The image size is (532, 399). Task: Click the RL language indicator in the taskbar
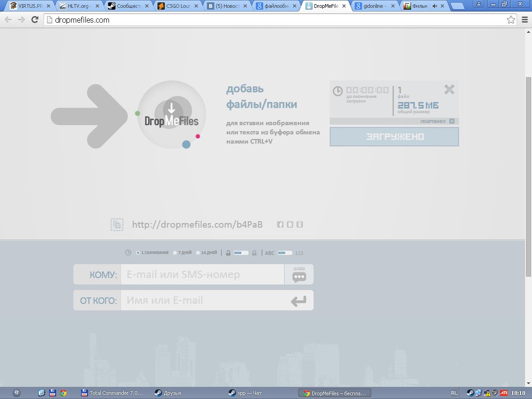(x=454, y=393)
